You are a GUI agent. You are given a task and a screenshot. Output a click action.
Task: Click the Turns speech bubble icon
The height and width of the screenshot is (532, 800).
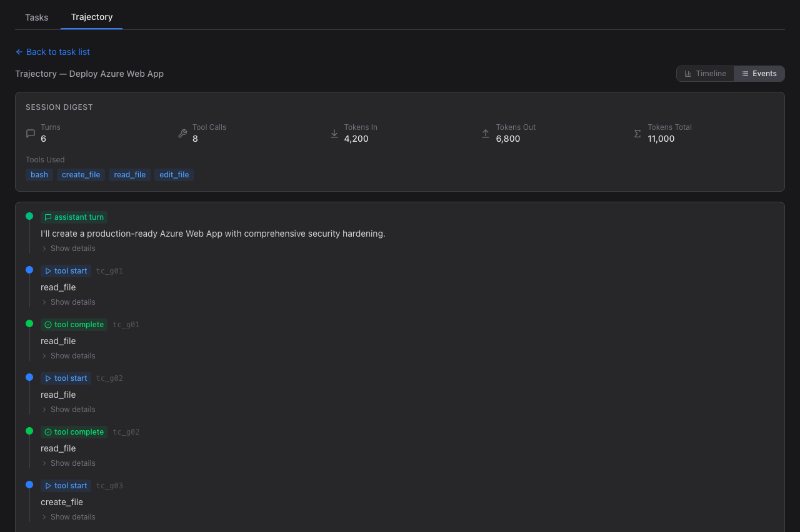pyautogui.click(x=31, y=133)
